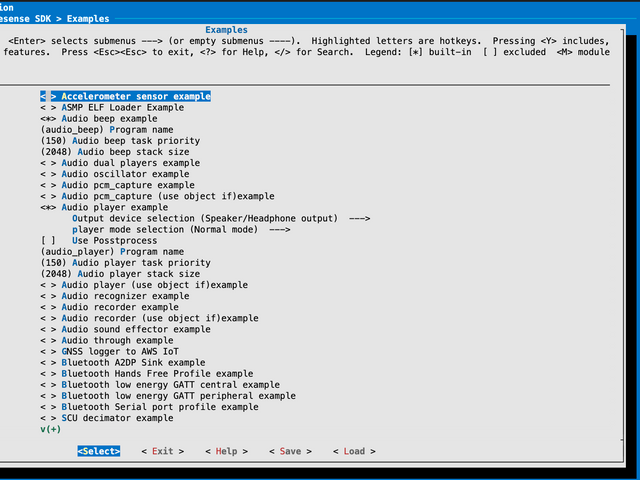
Task: Click the Exit button
Action: pyautogui.click(x=162, y=451)
